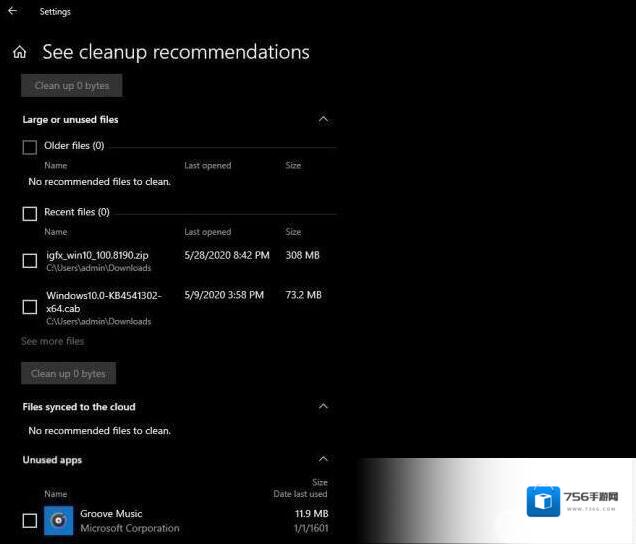Tick the Recent files checkbox

(30, 213)
